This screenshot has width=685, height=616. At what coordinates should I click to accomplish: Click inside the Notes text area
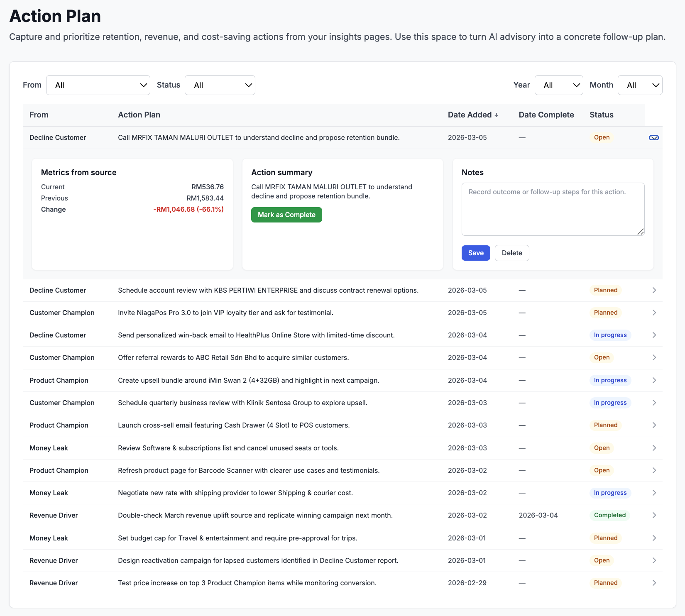pos(552,209)
